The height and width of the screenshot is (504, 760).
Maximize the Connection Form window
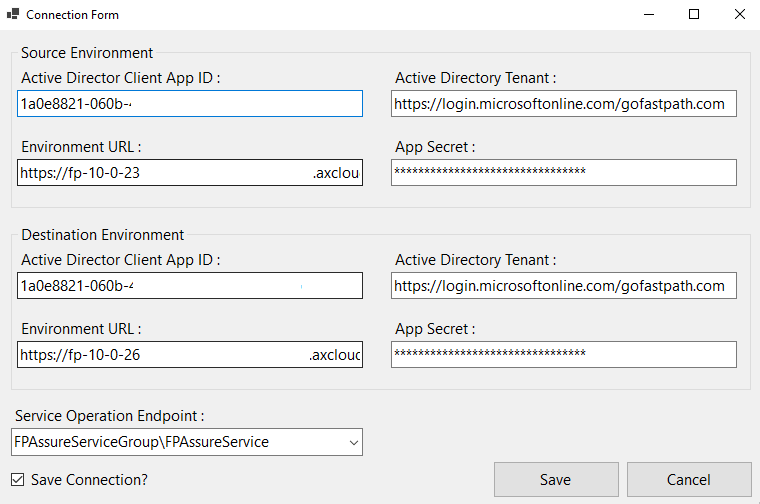tap(694, 15)
